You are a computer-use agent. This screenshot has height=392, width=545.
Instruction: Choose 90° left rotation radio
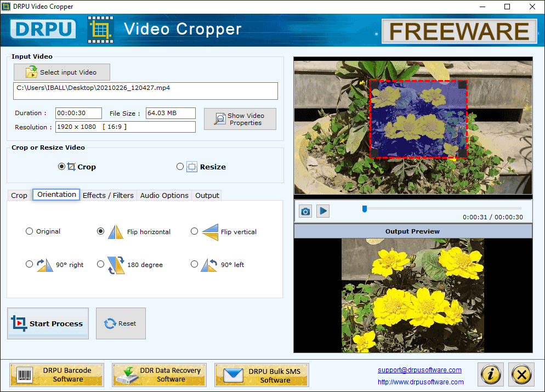click(194, 264)
